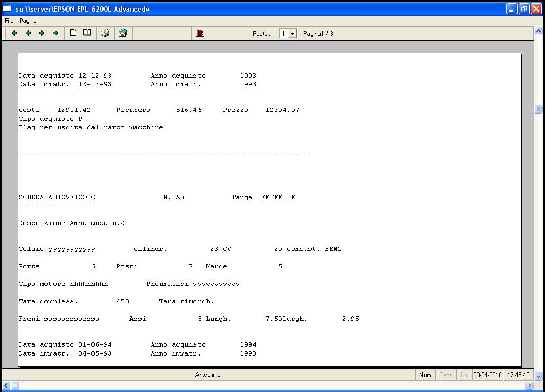Click the SCHEDA AUTOVEICOLO heading
Image resolution: width=545 pixels, height=392 pixels.
57,197
